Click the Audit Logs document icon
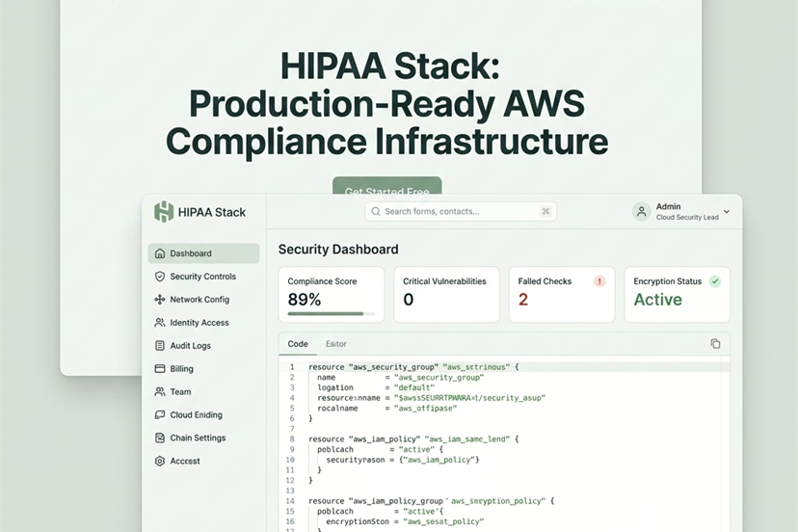 point(160,346)
